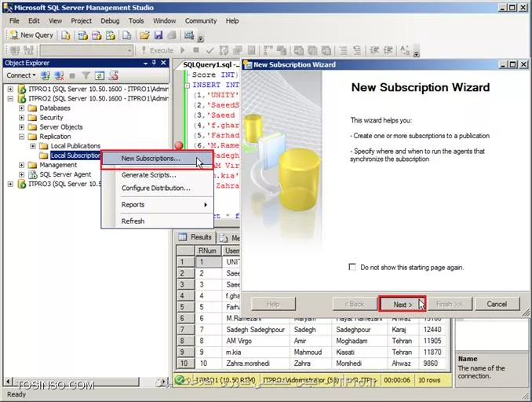
Task: Open the available databases combo box
Action: (x=86, y=50)
